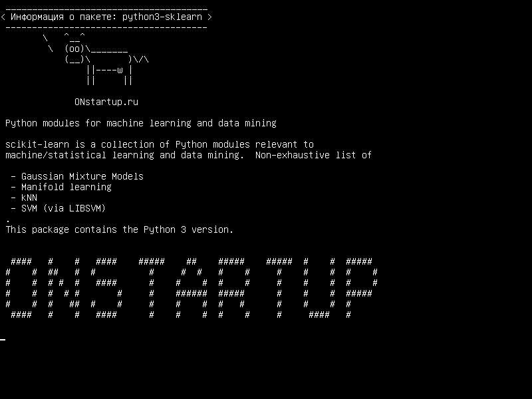Click 'This package contains the Python 3 version.'
532x399 pixels.
[x=120, y=229]
